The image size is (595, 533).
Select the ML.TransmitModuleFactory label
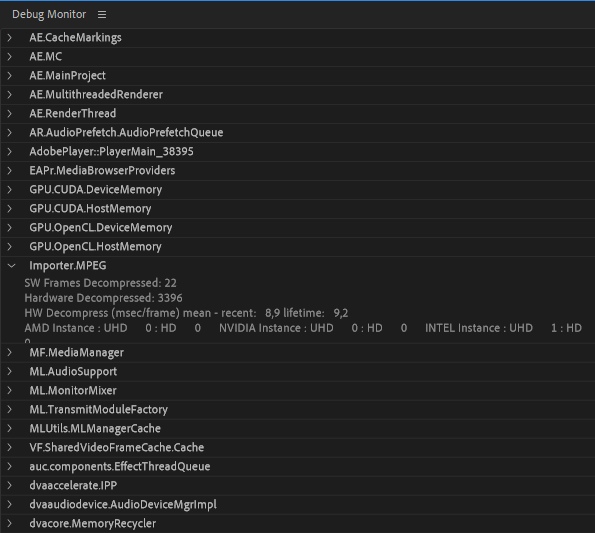[x=99, y=409]
